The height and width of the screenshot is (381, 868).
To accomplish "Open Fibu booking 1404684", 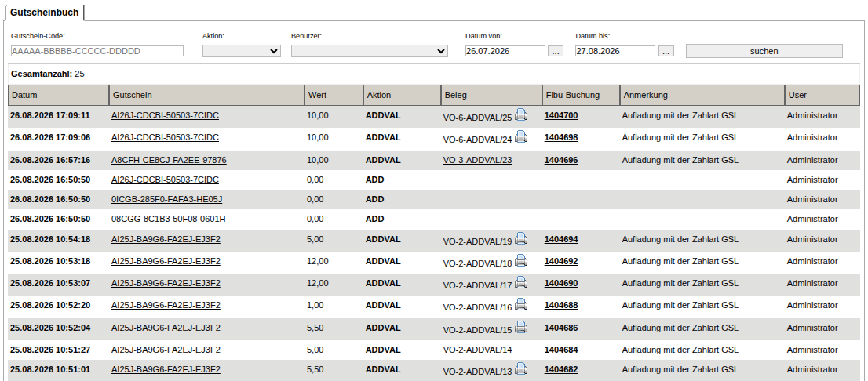I will (x=561, y=350).
